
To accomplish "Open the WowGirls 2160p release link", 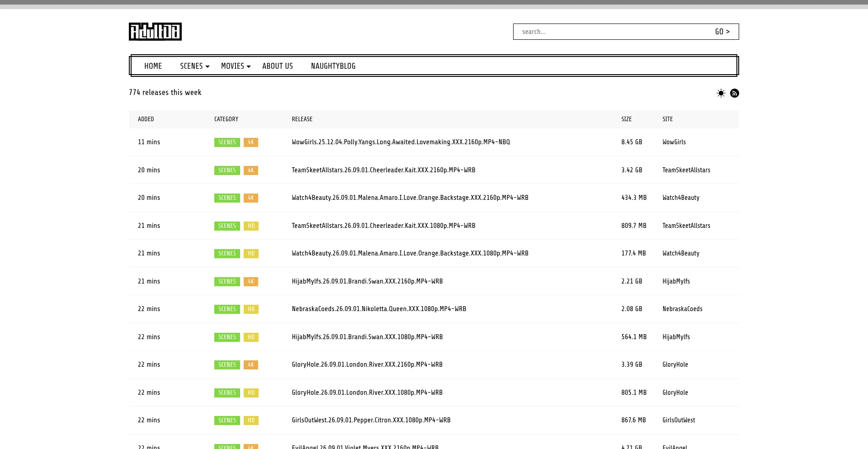I will point(401,142).
